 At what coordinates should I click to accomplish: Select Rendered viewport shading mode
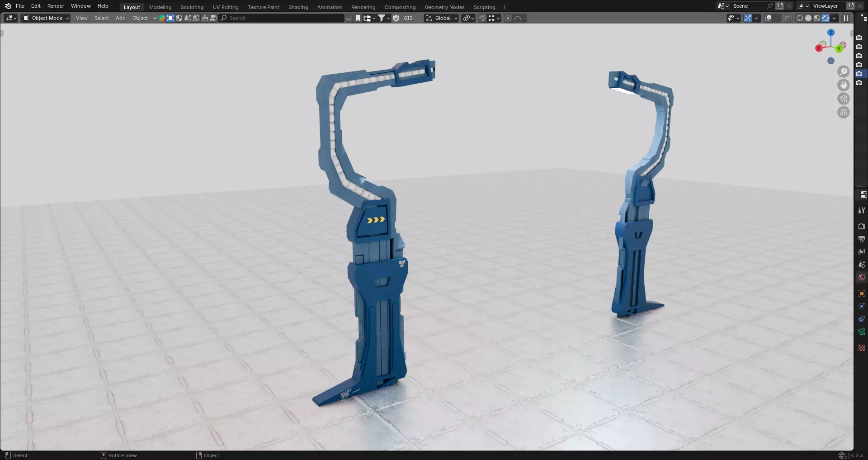tap(826, 18)
